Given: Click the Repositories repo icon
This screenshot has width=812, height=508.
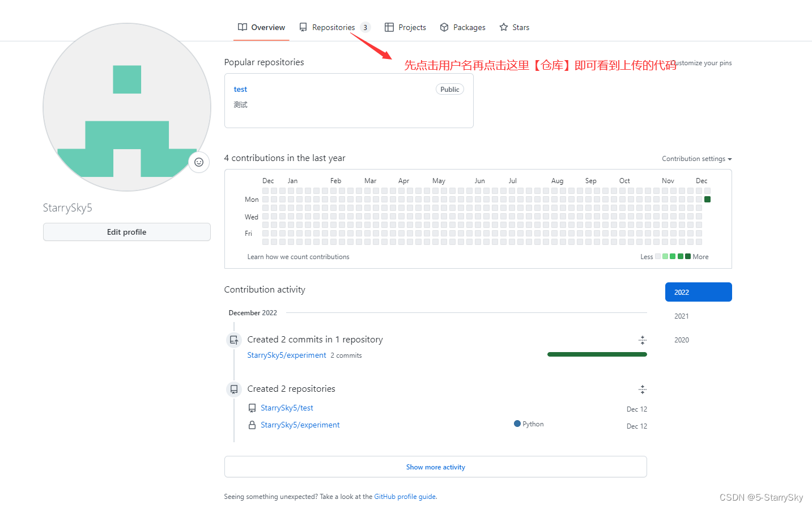Looking at the screenshot, I should tap(303, 27).
